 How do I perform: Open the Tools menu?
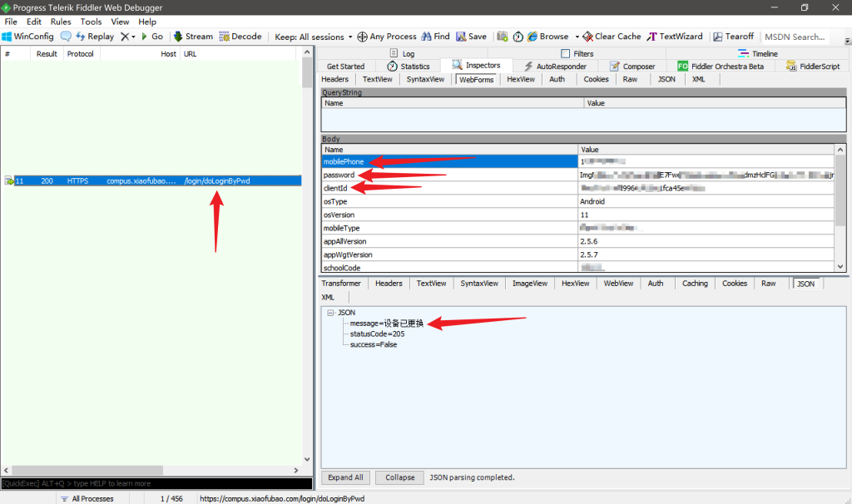coord(91,22)
